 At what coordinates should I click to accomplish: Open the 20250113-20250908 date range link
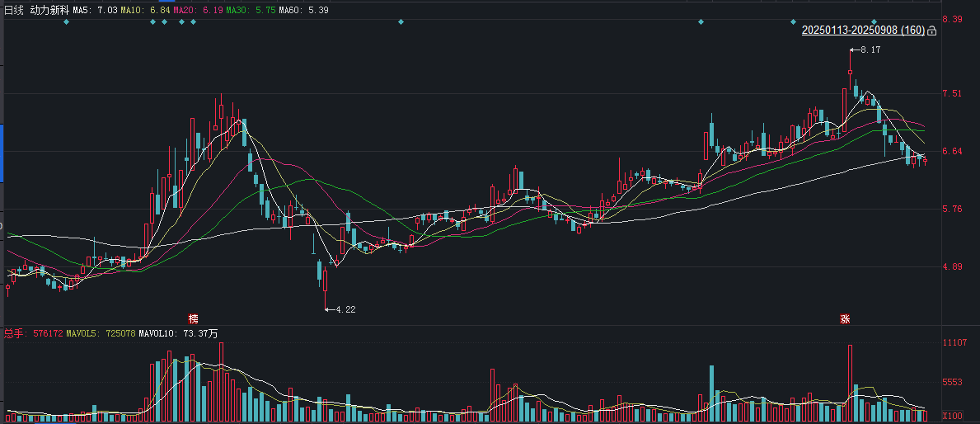pos(863,31)
